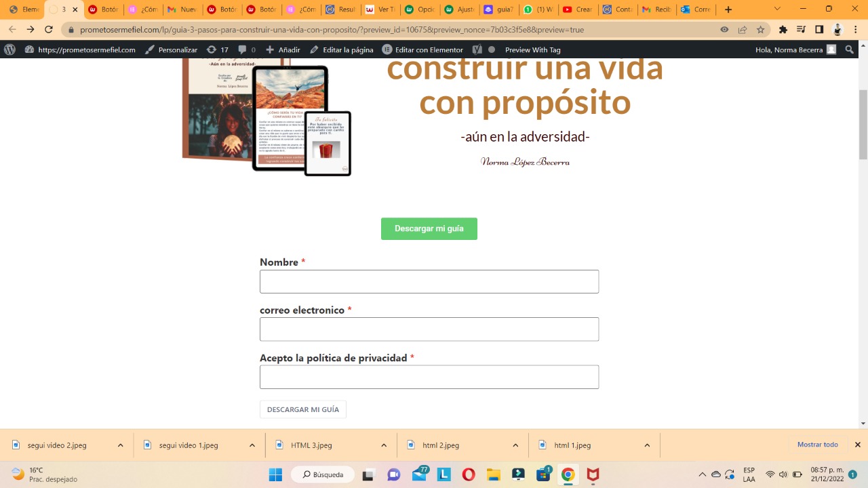Open a new browser tab

pyautogui.click(x=728, y=9)
